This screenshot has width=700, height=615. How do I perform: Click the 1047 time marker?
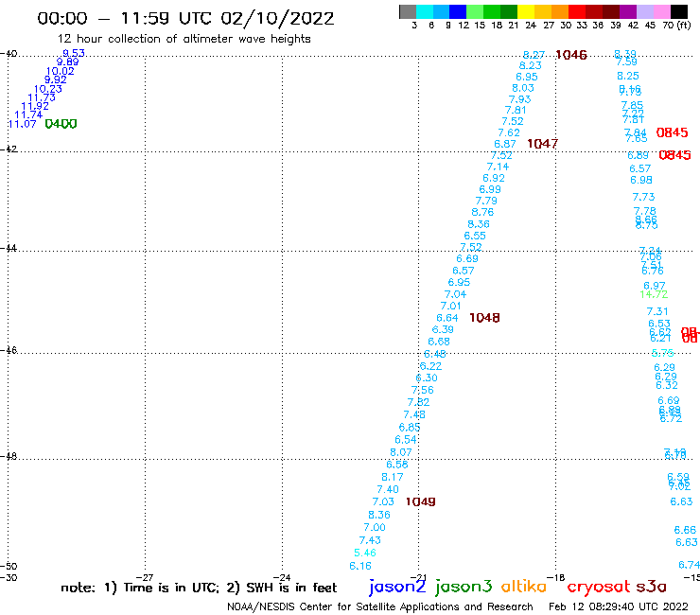pyautogui.click(x=542, y=144)
